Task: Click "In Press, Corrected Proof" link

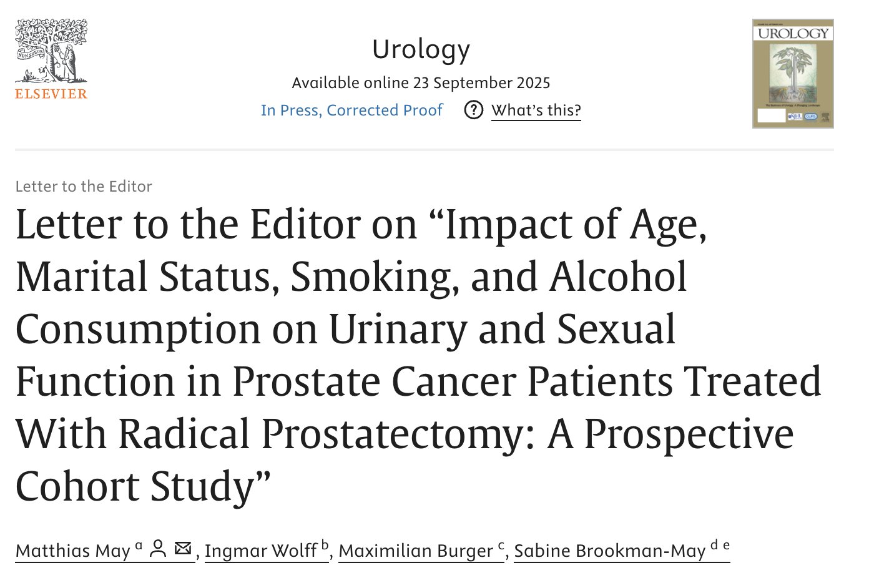Action: click(x=351, y=110)
